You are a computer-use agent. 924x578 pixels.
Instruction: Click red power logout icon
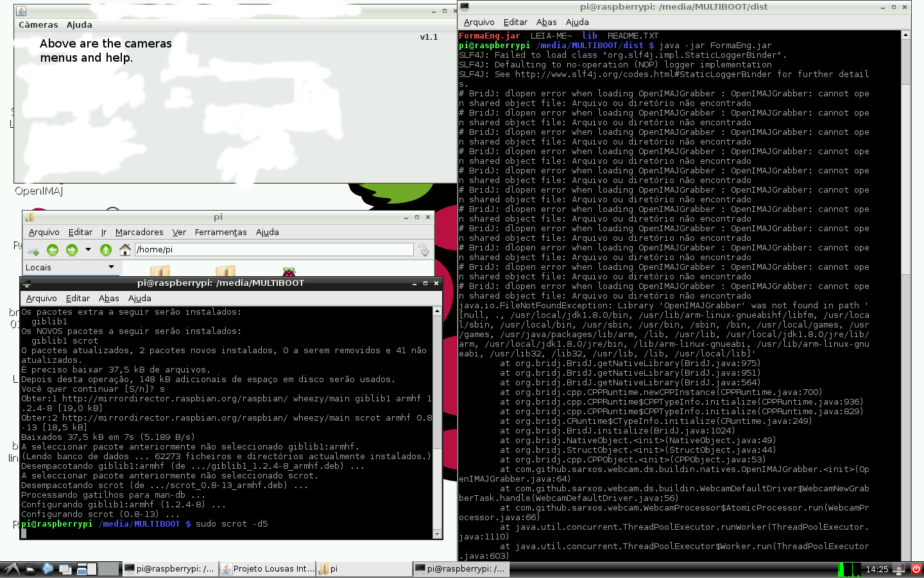(x=916, y=569)
